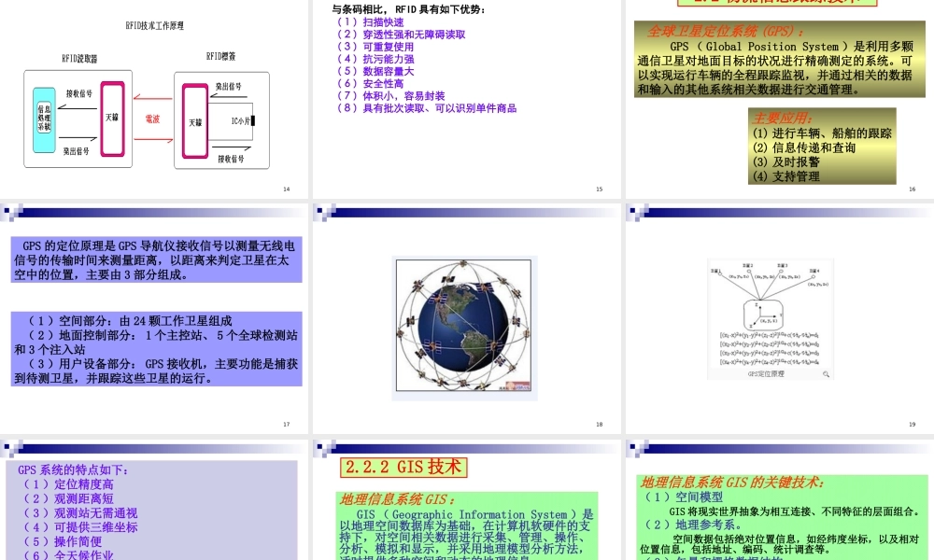
Task: Click the line (1)进行车辆、船舶的跟踪
Action: (822, 133)
